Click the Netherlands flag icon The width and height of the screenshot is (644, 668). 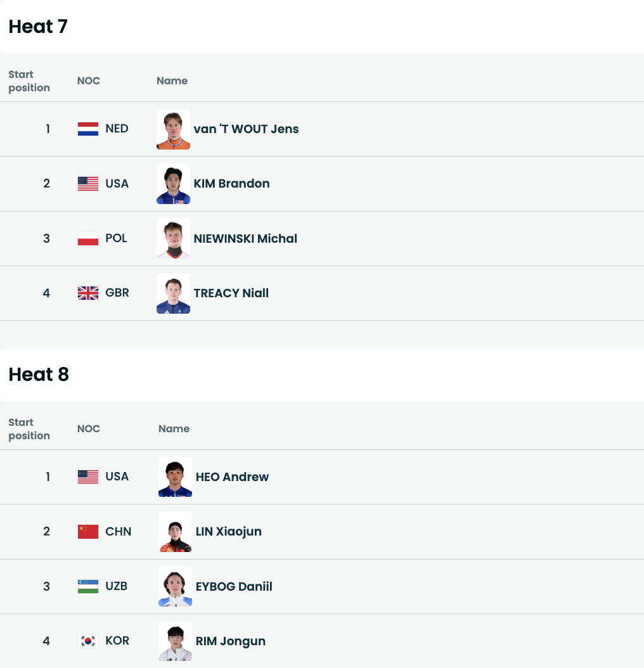point(88,129)
